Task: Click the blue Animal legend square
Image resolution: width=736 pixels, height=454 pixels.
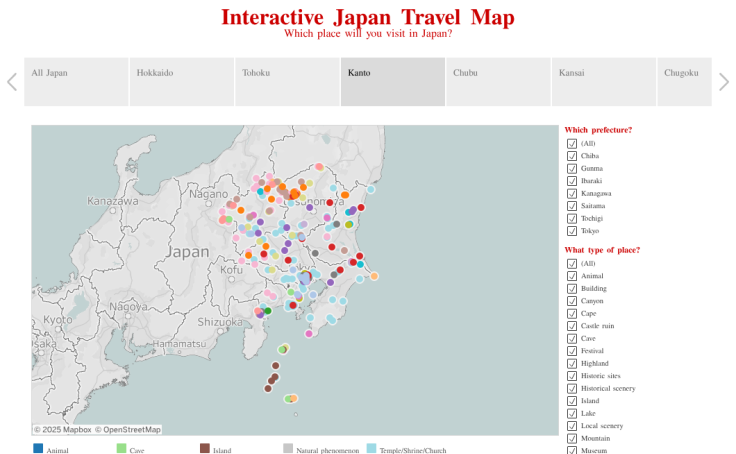Action: click(38, 449)
